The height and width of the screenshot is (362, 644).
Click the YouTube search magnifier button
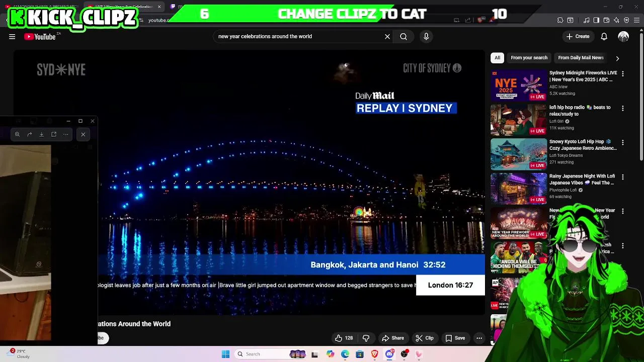pyautogui.click(x=404, y=37)
